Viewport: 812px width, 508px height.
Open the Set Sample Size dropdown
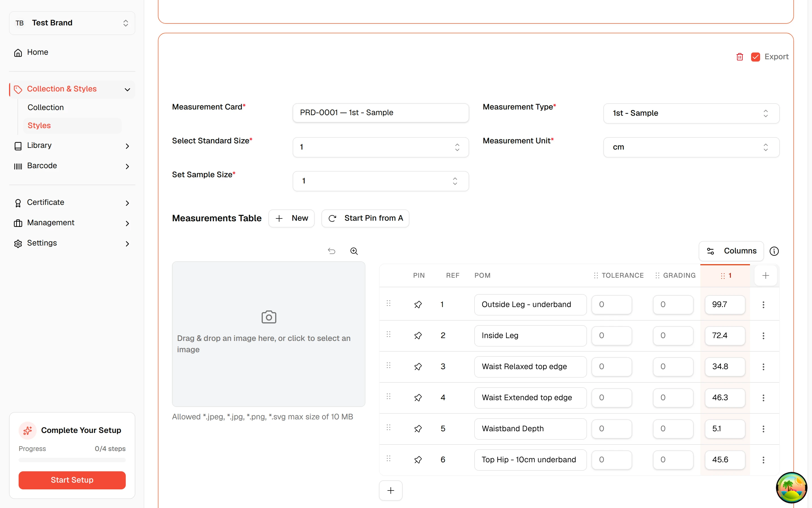click(x=381, y=181)
